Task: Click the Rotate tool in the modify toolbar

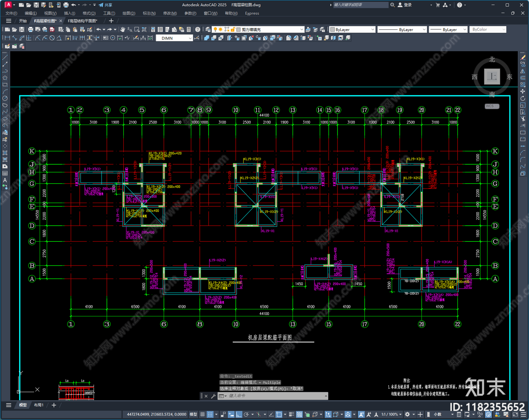Action: pos(523,99)
